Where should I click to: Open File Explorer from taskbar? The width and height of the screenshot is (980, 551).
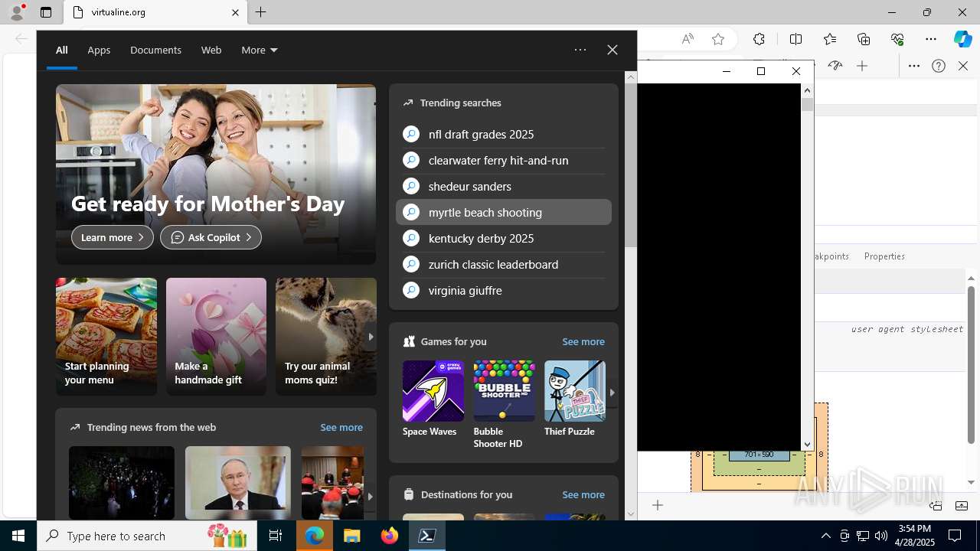click(x=352, y=536)
